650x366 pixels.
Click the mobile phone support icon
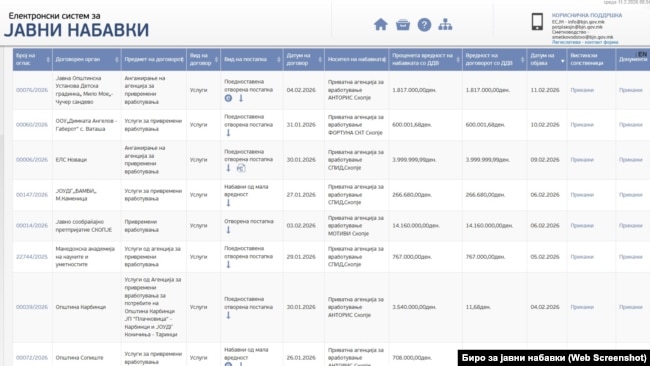(537, 22)
